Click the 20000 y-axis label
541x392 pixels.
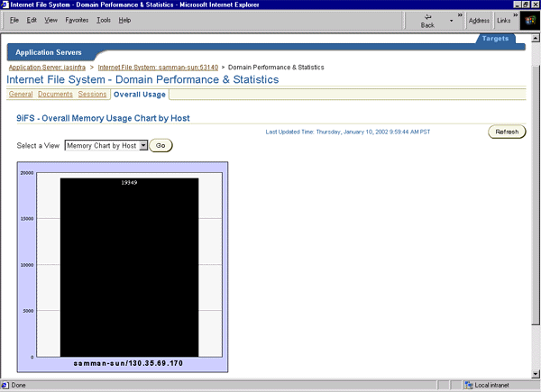tap(27, 173)
